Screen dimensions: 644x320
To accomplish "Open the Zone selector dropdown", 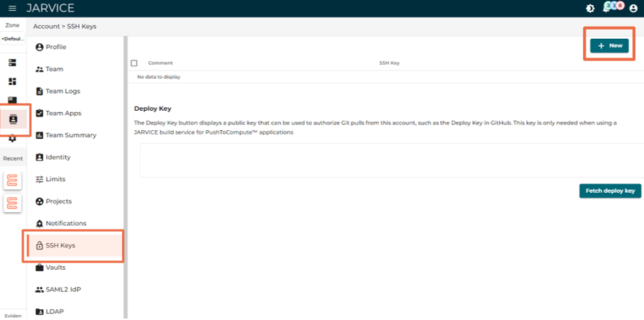I will pyautogui.click(x=12, y=39).
